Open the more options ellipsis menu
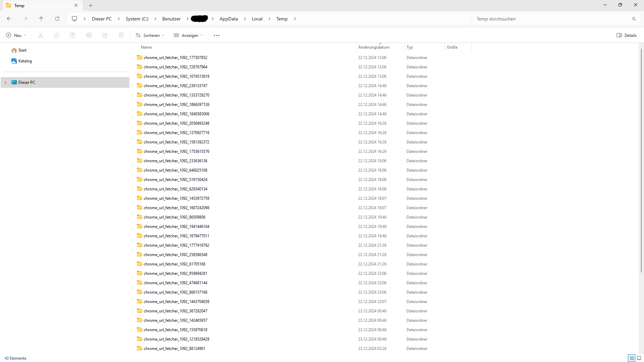The image size is (644, 362). pyautogui.click(x=217, y=35)
